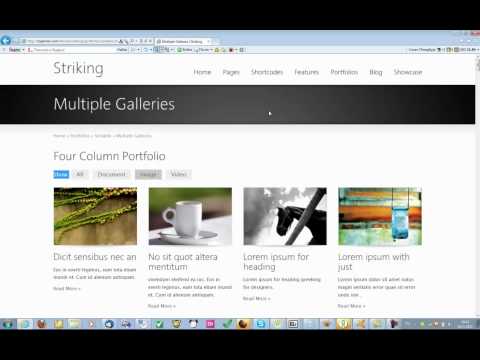Image resolution: width=480 pixels, height=360 pixels.
Task: Open the Skype taskbar icon
Action: (x=261, y=324)
